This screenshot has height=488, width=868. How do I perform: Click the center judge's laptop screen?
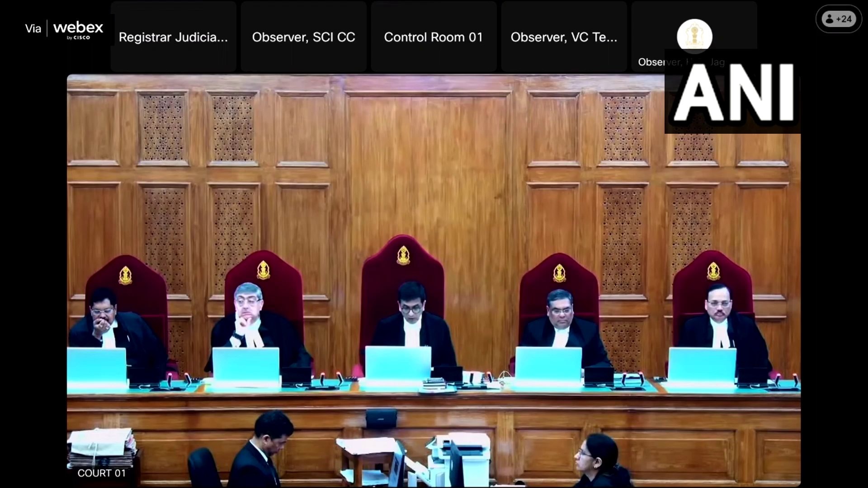click(398, 363)
